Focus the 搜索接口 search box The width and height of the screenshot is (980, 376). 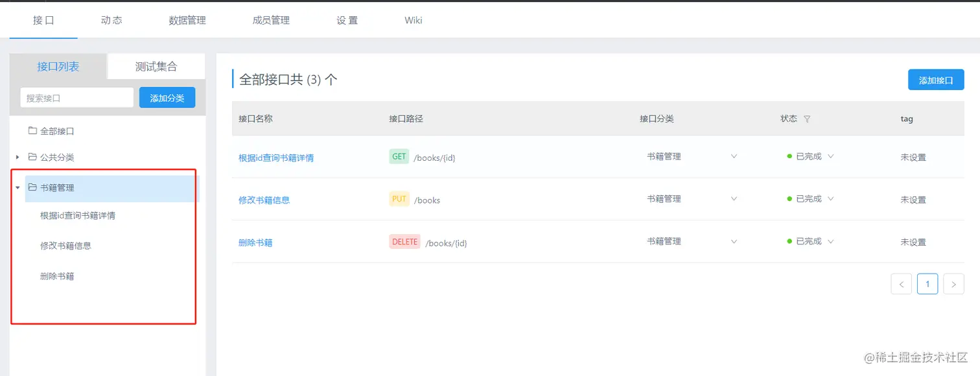[77, 98]
